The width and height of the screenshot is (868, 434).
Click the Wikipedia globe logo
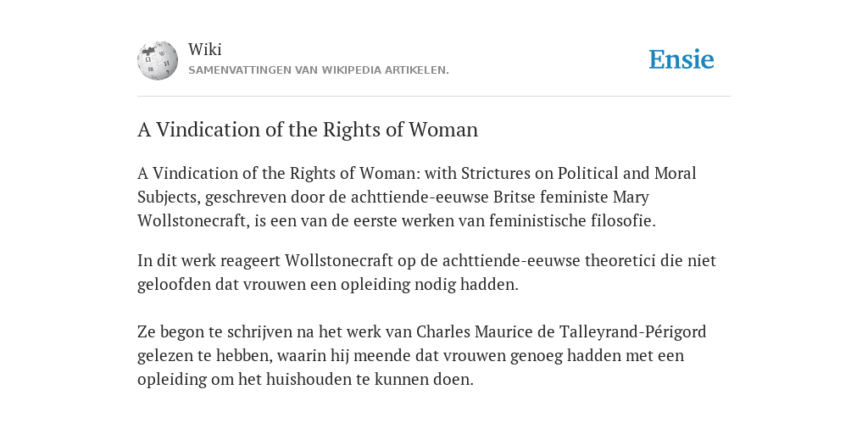tap(158, 60)
